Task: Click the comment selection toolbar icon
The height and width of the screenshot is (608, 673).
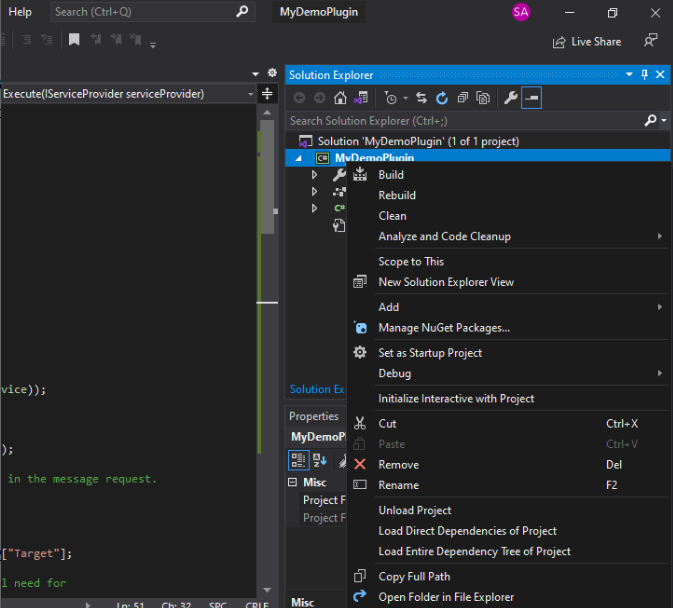Action: click(46, 40)
